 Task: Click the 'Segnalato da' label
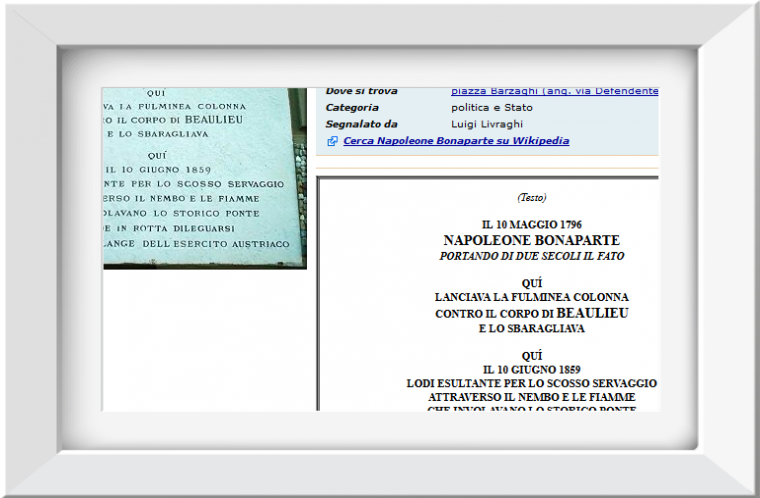(361, 124)
